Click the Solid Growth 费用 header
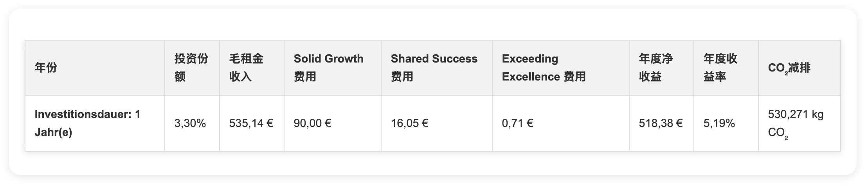This screenshot has height=186, width=868. [x=329, y=68]
